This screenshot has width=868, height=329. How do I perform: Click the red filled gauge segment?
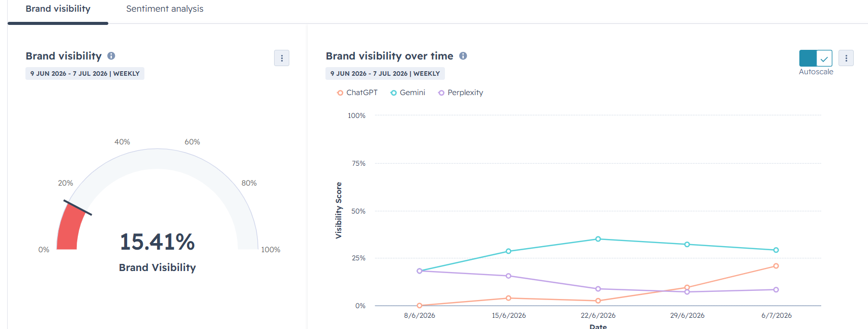(x=70, y=227)
